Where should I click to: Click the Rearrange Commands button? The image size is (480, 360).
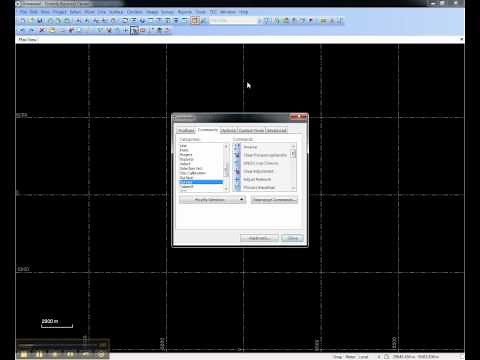[274, 200]
